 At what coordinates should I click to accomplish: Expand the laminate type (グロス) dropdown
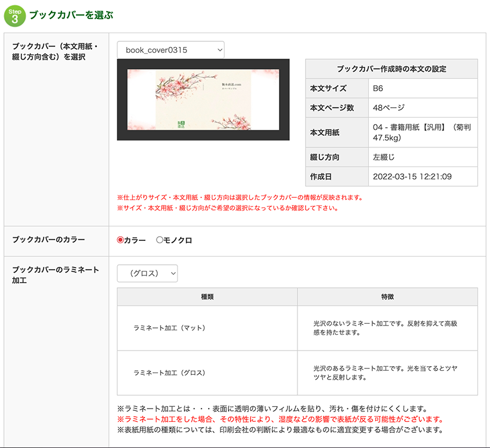click(147, 273)
